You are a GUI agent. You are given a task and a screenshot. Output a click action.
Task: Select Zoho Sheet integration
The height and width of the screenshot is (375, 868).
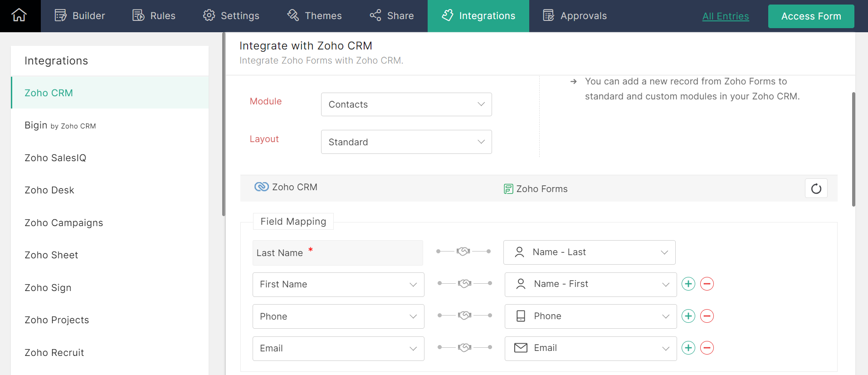[110, 255]
